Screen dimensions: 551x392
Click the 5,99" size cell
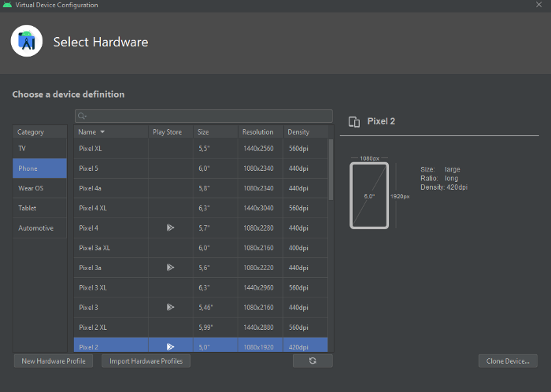[x=216, y=327]
